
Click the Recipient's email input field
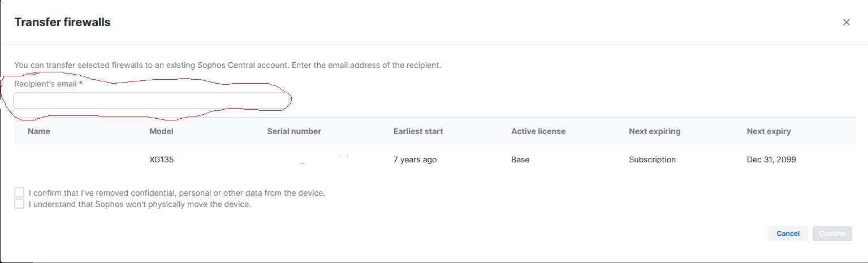click(x=152, y=101)
